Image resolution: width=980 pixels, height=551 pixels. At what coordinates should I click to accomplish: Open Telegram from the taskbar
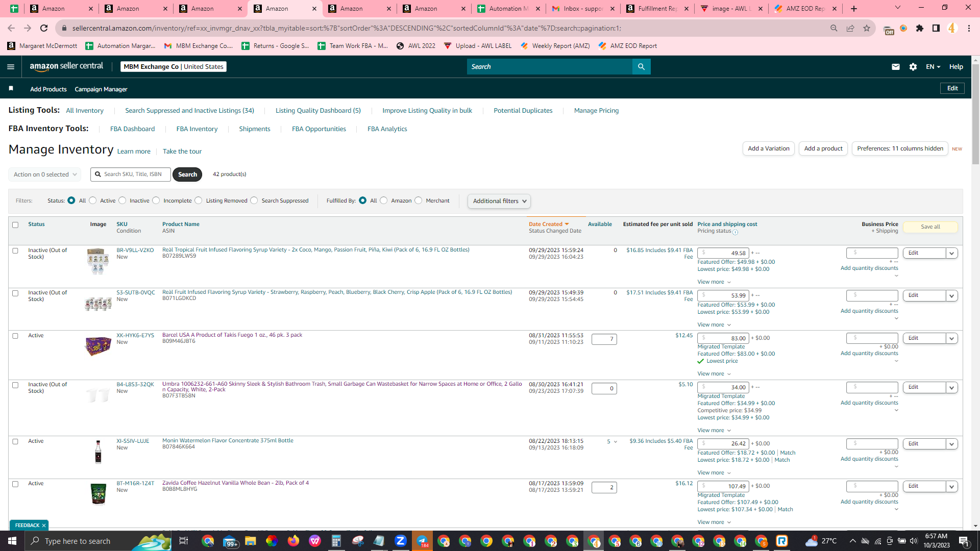[422, 541]
